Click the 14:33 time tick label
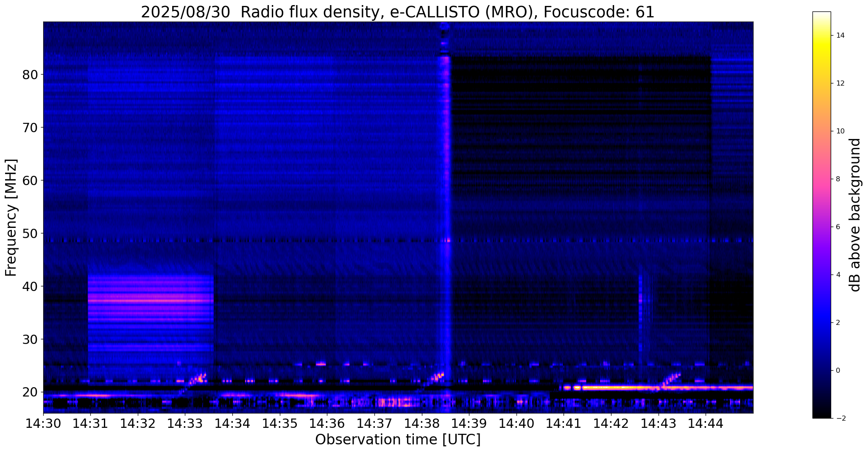This screenshot has width=868, height=452. tap(185, 423)
